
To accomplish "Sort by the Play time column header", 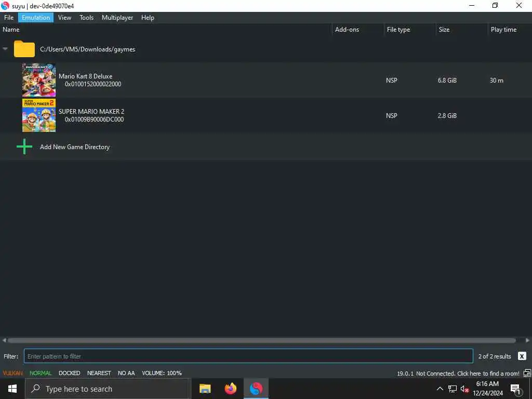I will [503, 30].
